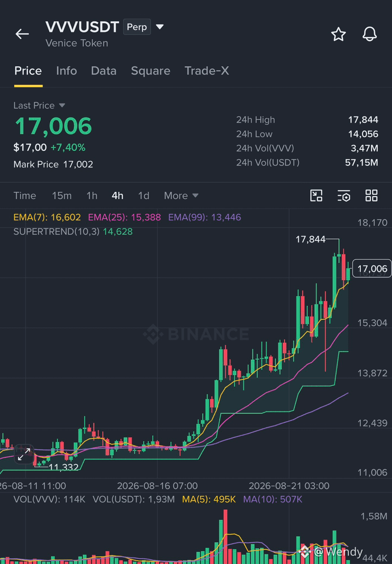Viewport: 392px width, 564px height.
Task: Click the Venice Token subtitle
Action: coord(77,43)
